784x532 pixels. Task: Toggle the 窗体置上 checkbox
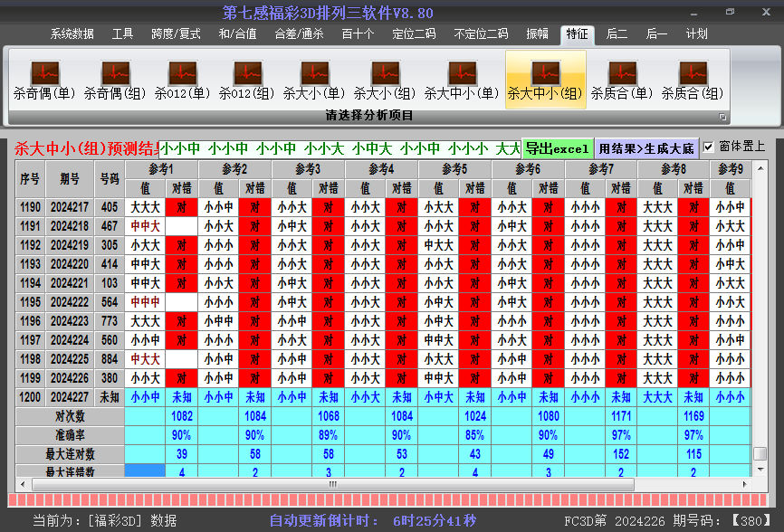pos(709,147)
